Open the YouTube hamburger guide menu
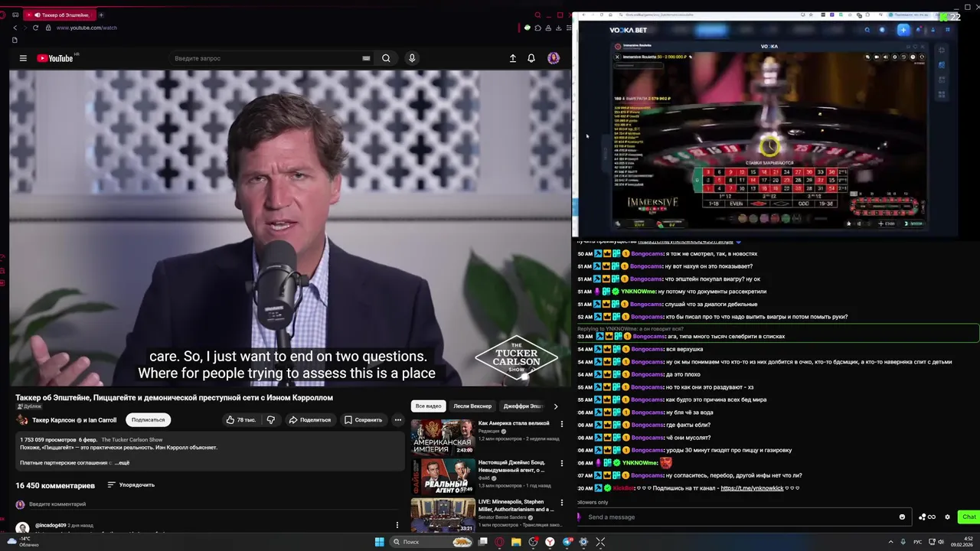The height and width of the screenshot is (551, 980). pos(23,58)
